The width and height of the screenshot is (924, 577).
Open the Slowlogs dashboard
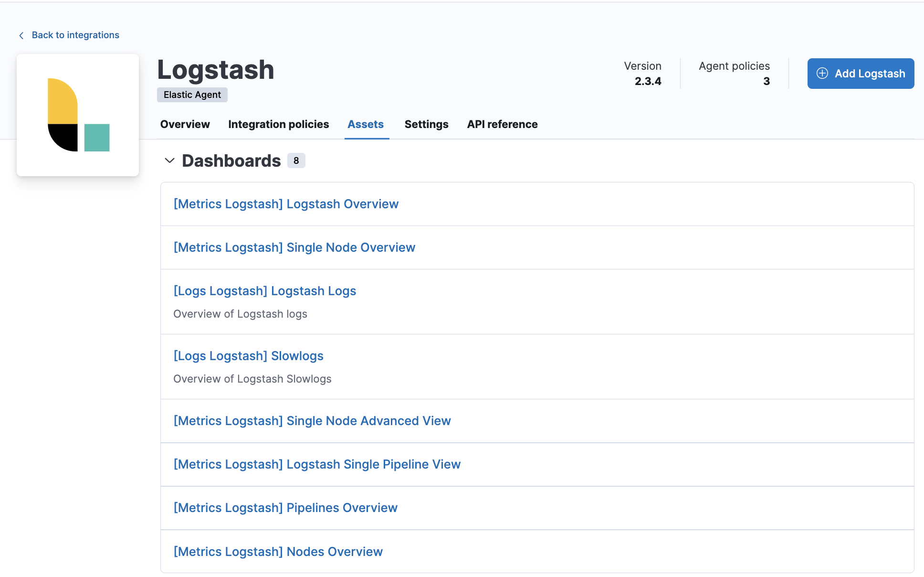click(248, 356)
